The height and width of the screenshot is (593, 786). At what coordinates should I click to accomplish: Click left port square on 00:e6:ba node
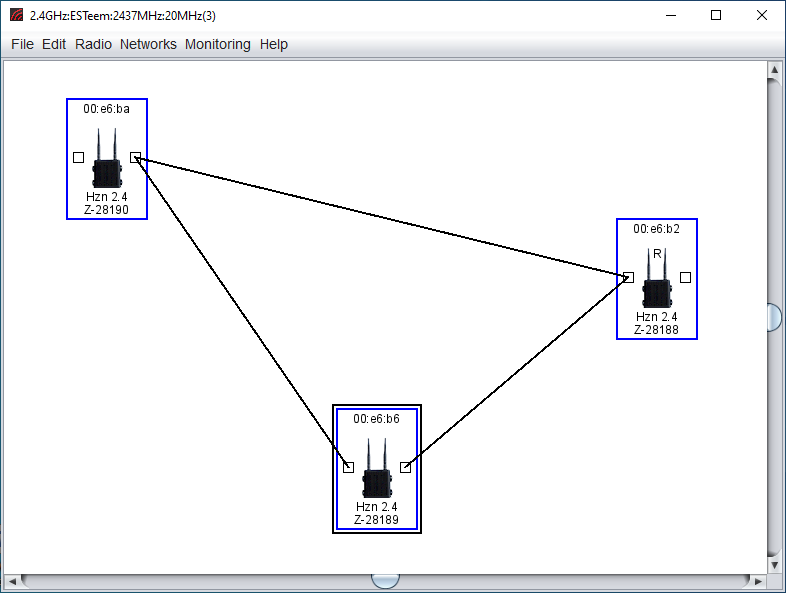pos(78,157)
